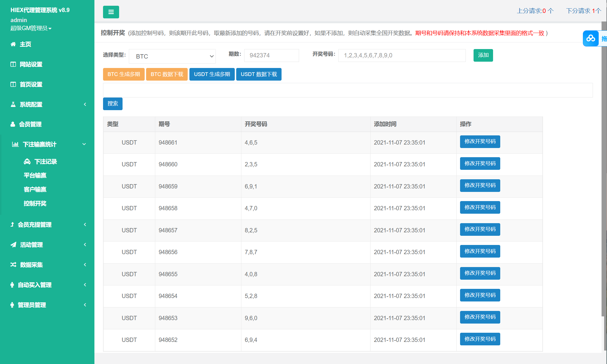Click the upload arrow icon for 会员充提管理

pos(12,225)
